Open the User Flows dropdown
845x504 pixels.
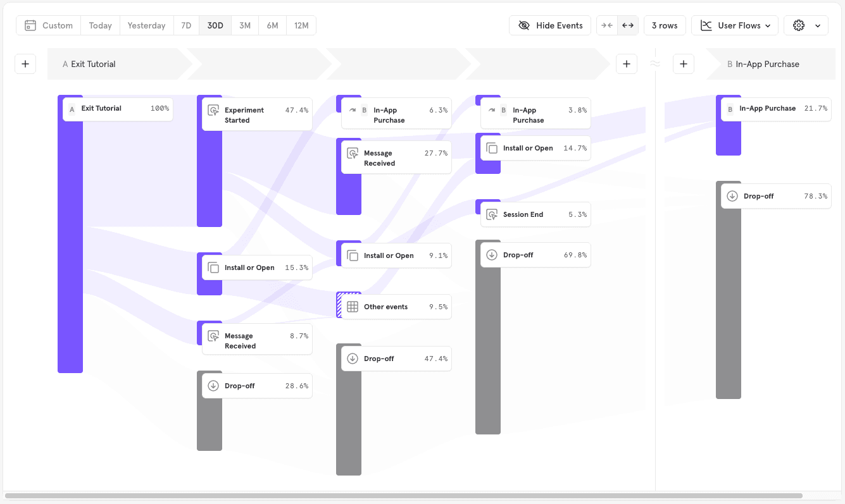pos(734,25)
